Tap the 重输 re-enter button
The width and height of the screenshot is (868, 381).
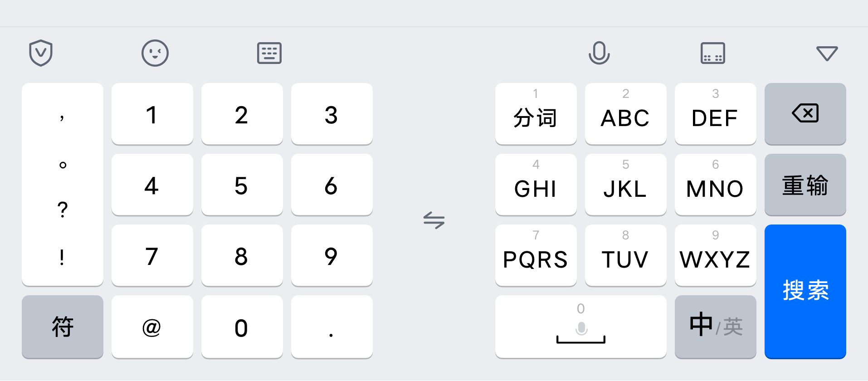click(805, 185)
